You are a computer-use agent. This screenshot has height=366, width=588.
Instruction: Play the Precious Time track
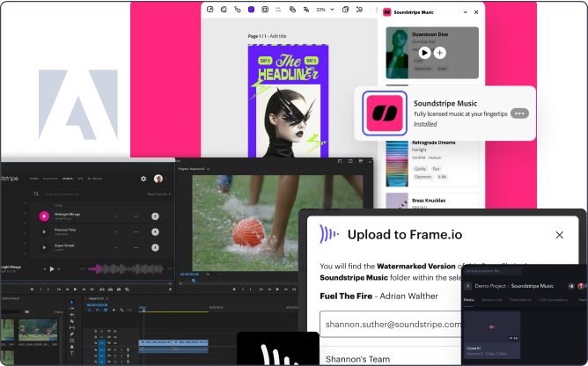(x=44, y=231)
